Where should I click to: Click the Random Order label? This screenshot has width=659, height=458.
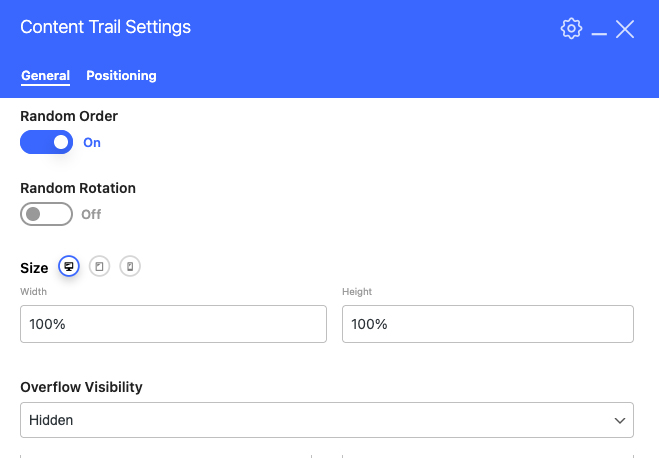click(x=69, y=116)
